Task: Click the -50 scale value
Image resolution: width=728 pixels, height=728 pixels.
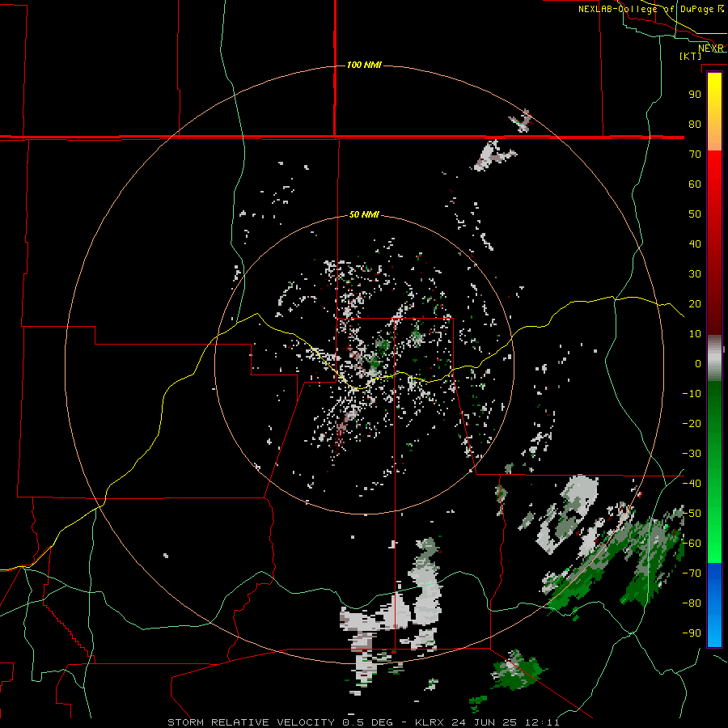Action: (x=692, y=514)
